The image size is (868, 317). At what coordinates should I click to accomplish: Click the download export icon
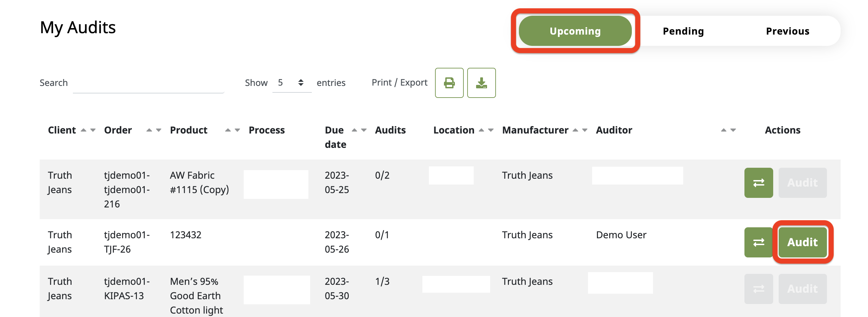point(481,83)
